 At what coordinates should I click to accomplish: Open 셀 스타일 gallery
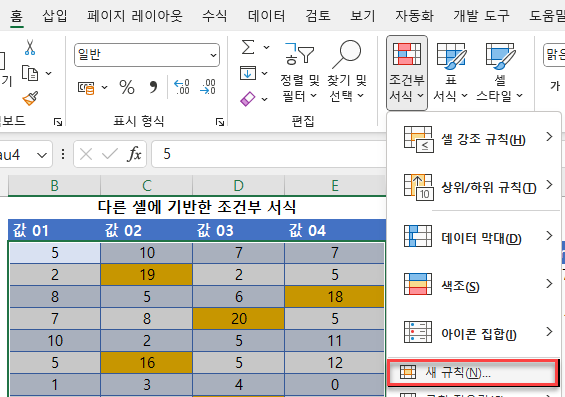499,72
